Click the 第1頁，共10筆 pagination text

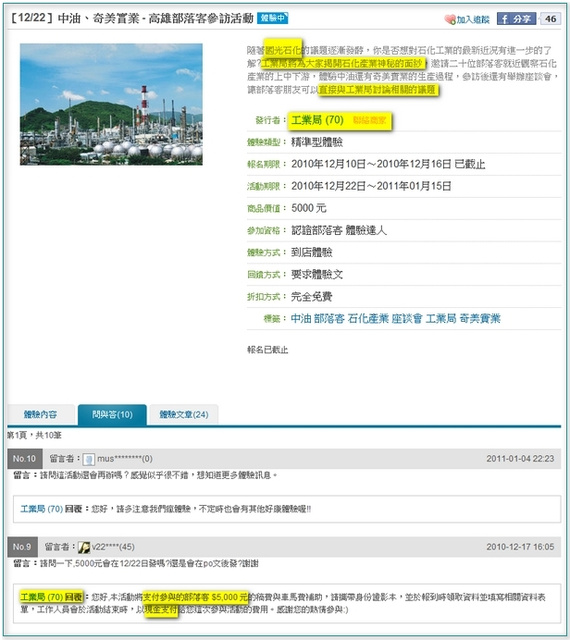point(35,436)
